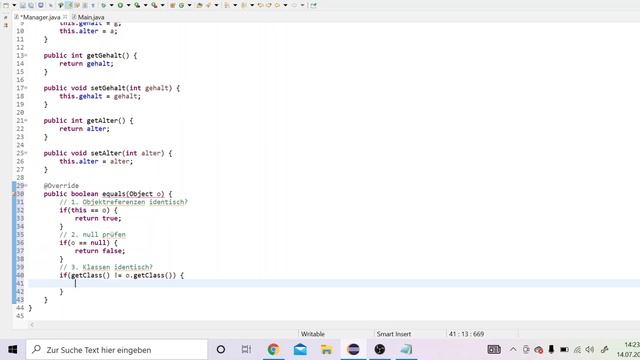
Task: Open the Mail app from taskbar
Action: (300, 349)
